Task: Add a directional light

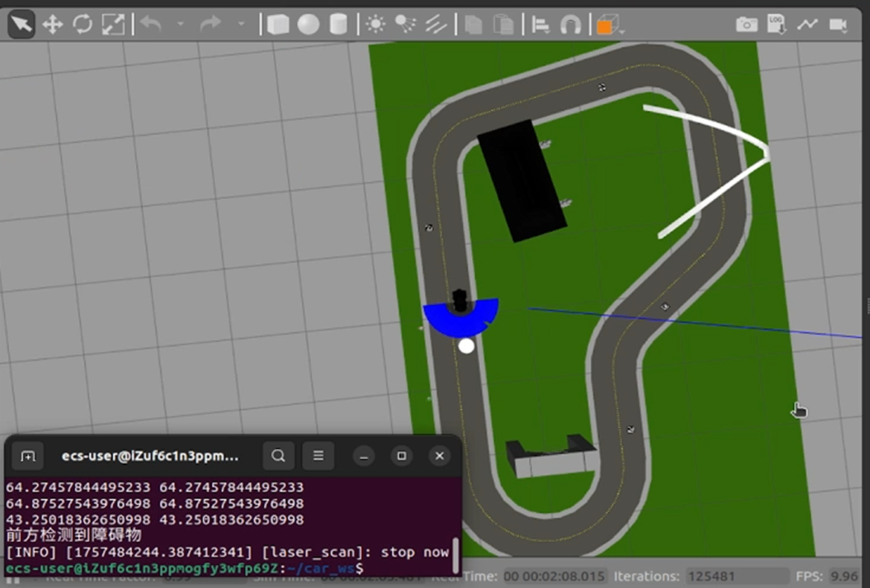Action: click(436, 25)
